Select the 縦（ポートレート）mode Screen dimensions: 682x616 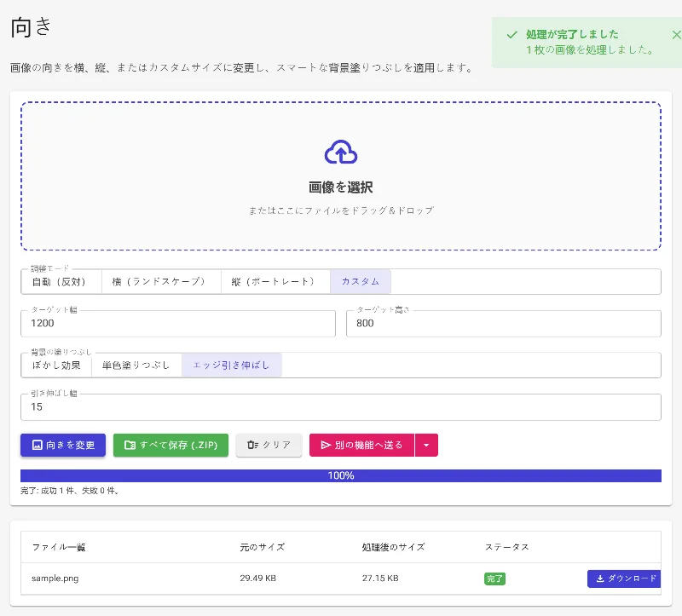275,282
